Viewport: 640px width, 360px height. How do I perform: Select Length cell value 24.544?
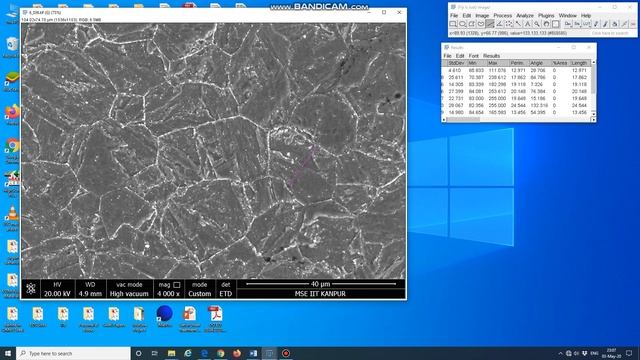(579, 105)
